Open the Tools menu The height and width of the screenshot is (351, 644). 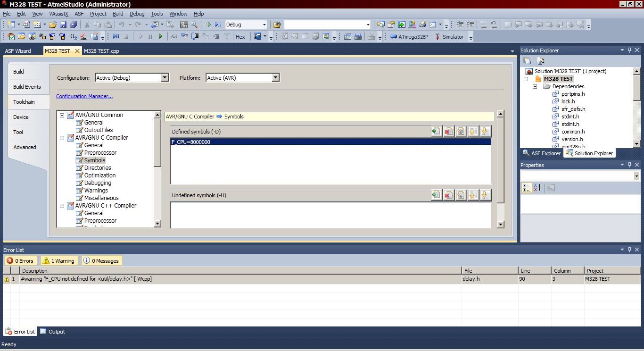157,14
